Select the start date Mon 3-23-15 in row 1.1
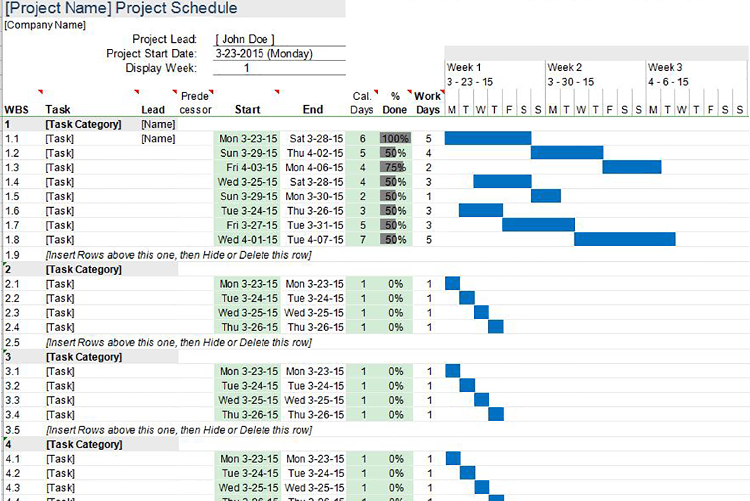Screen dimensions: 750x501 coord(247,138)
